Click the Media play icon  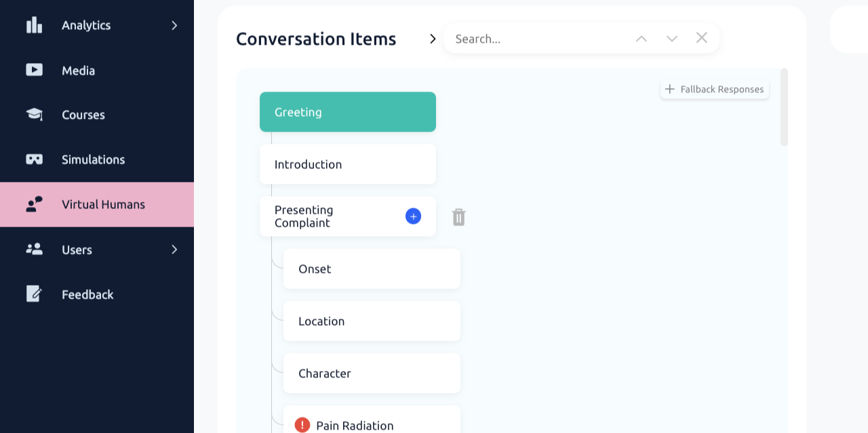coord(34,70)
